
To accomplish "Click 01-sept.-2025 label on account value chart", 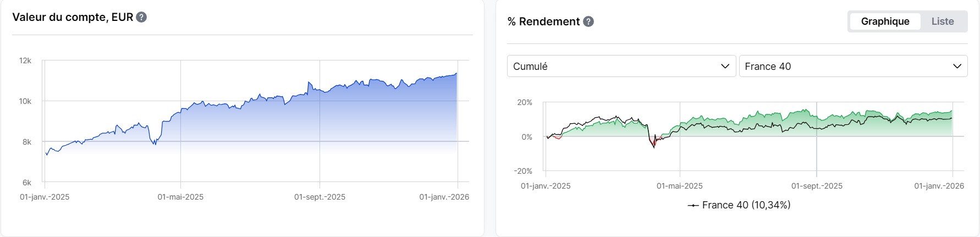I will tap(320, 197).
